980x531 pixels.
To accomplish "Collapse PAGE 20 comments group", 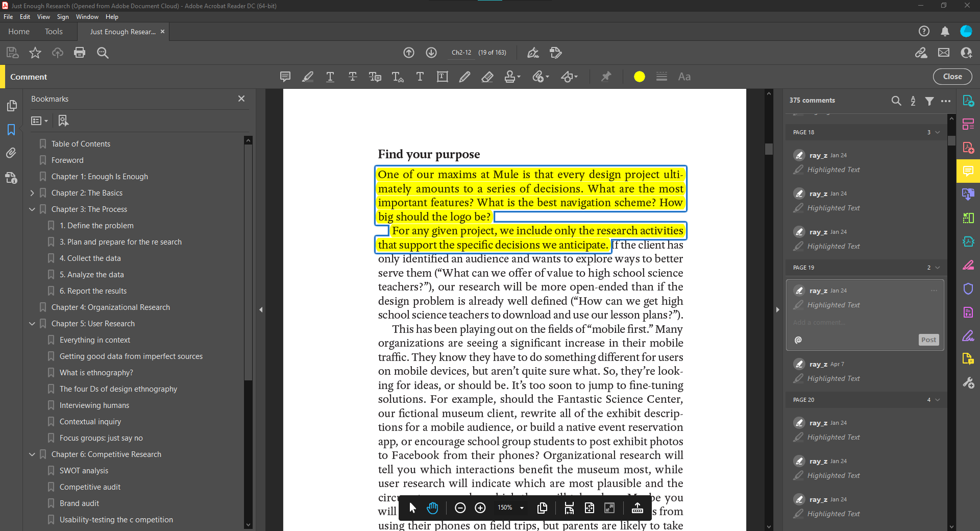I will (x=938, y=400).
